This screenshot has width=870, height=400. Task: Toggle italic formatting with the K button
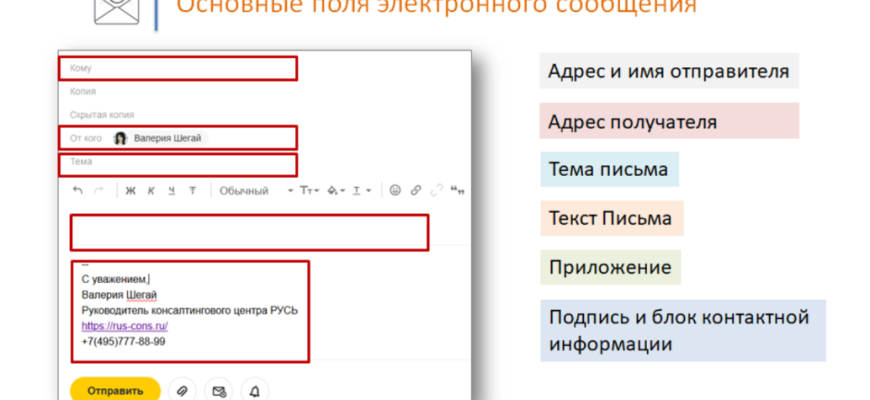point(151,190)
